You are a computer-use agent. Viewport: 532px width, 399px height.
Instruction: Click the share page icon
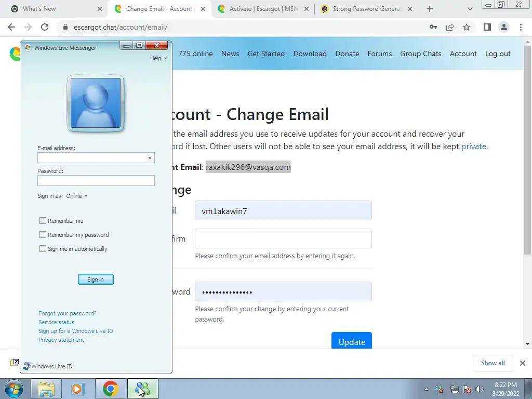click(450, 27)
